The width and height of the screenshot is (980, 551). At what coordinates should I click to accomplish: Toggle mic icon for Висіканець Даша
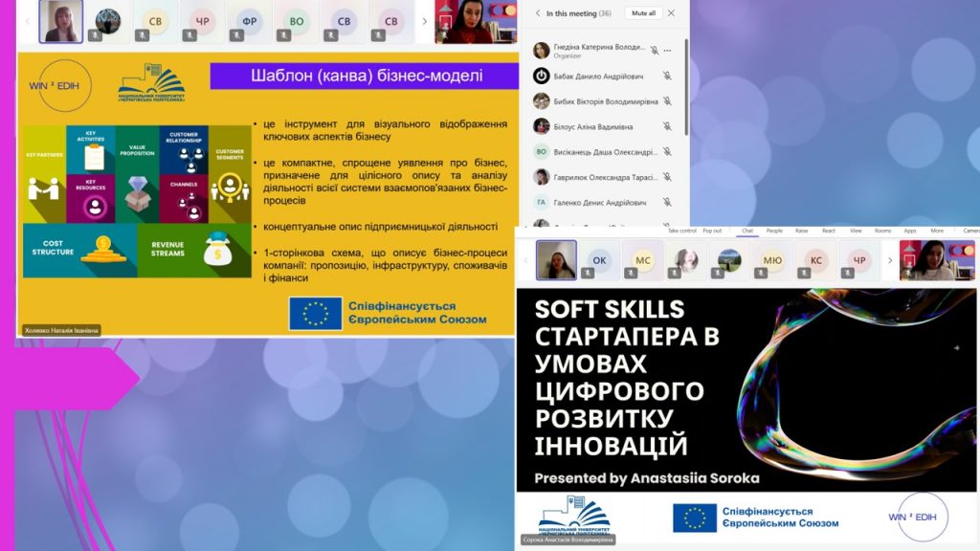[x=667, y=152]
